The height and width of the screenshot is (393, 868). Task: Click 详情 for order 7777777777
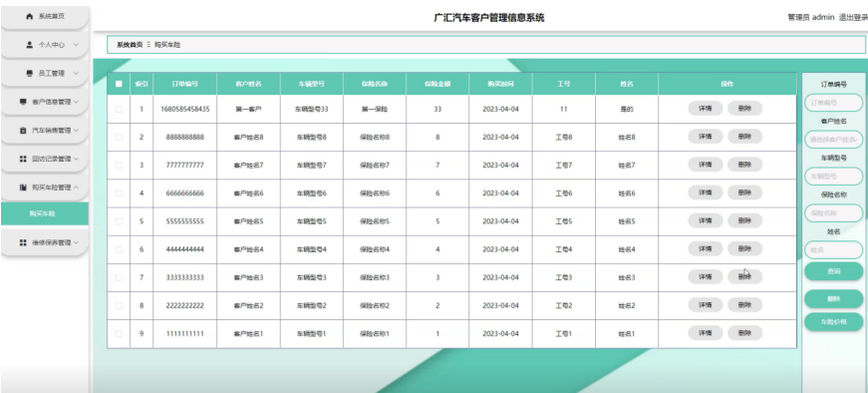click(x=706, y=165)
